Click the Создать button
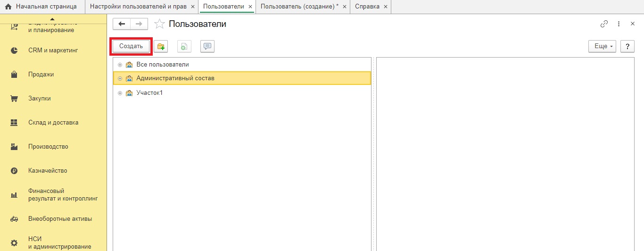Viewport: 644px width, 251px height. (x=131, y=46)
